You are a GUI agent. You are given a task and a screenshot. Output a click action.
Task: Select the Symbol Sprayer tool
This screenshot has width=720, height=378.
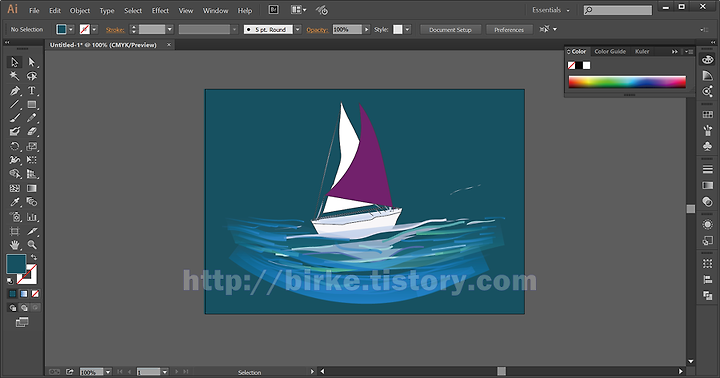[15, 217]
